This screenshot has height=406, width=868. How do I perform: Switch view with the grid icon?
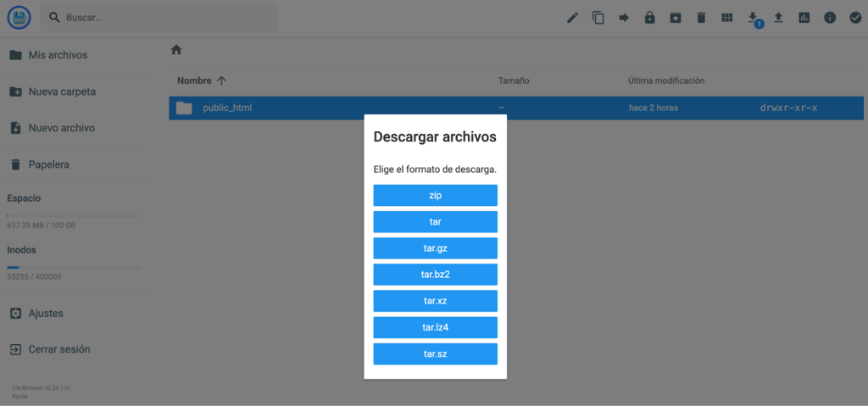point(726,18)
